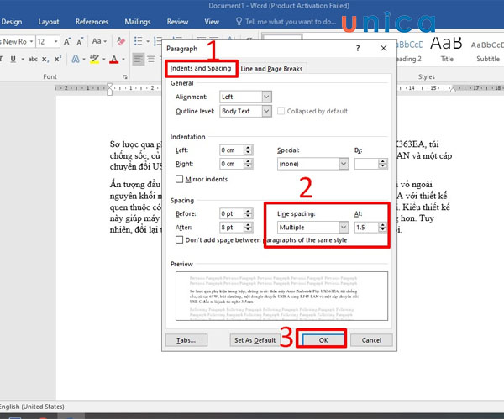The image size is (504, 420).
Task: Open the Alignment dropdown
Action: [x=267, y=97]
